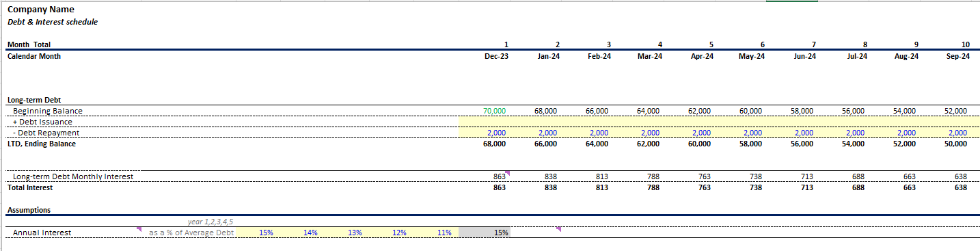Select the 14% annual interest assumption cell

click(x=310, y=233)
